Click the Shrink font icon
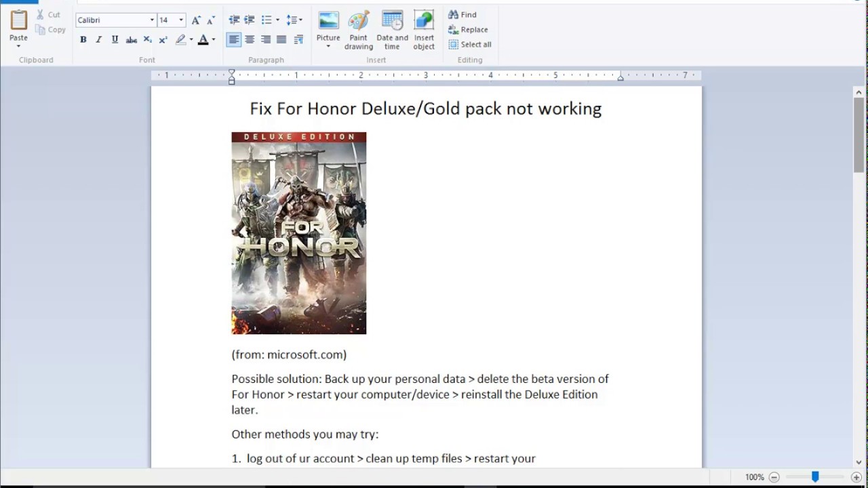 click(212, 20)
